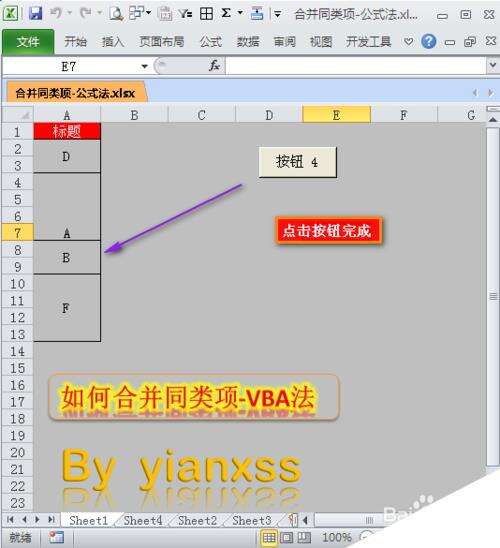
Task: Select column A header
Action: pyautogui.click(x=67, y=115)
